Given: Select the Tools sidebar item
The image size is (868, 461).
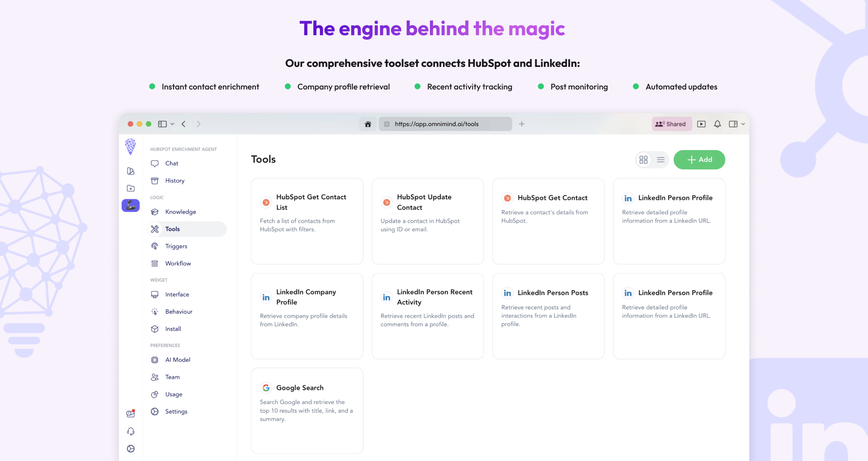Looking at the screenshot, I should tap(187, 229).
